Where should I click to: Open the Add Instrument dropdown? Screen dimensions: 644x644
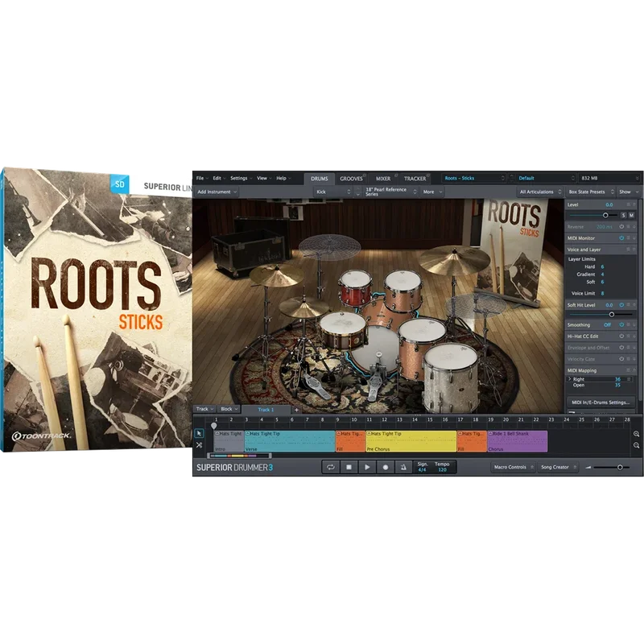click(217, 192)
